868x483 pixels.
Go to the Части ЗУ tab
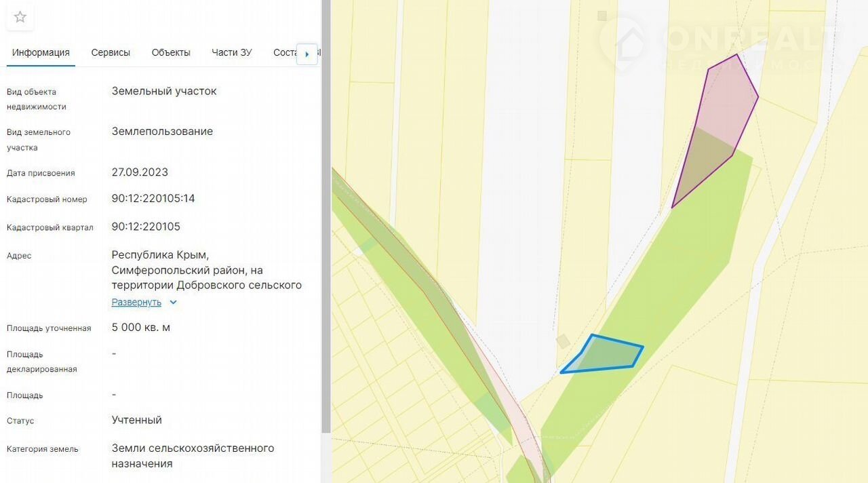231,52
